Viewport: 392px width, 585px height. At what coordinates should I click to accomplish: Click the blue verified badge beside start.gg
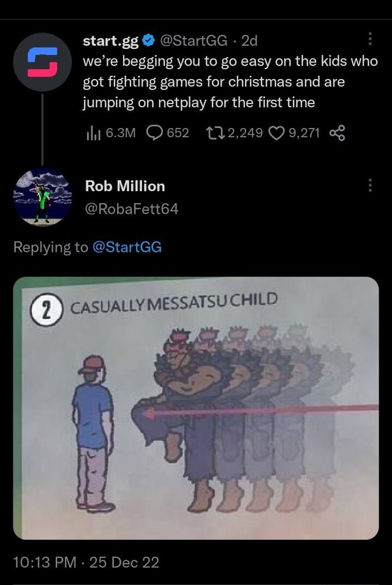[149, 42]
